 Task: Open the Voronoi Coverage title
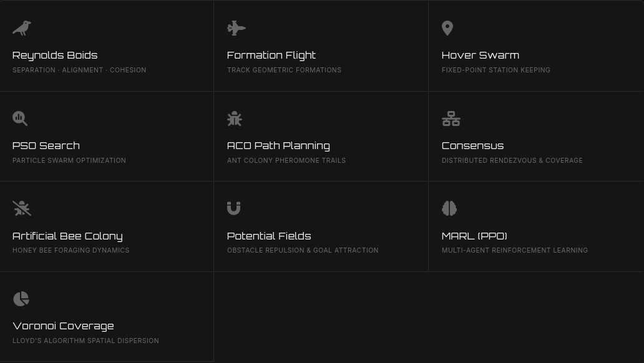[63, 326]
